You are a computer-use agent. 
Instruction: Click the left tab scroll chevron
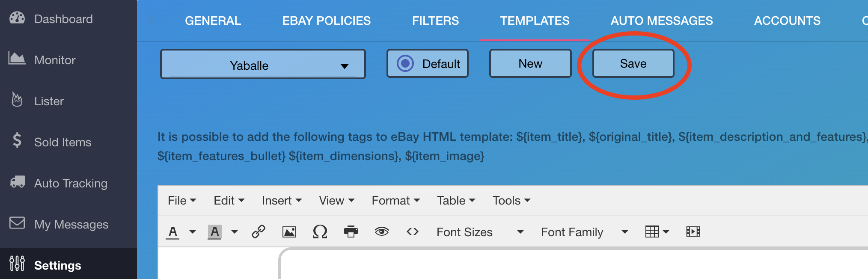151,21
